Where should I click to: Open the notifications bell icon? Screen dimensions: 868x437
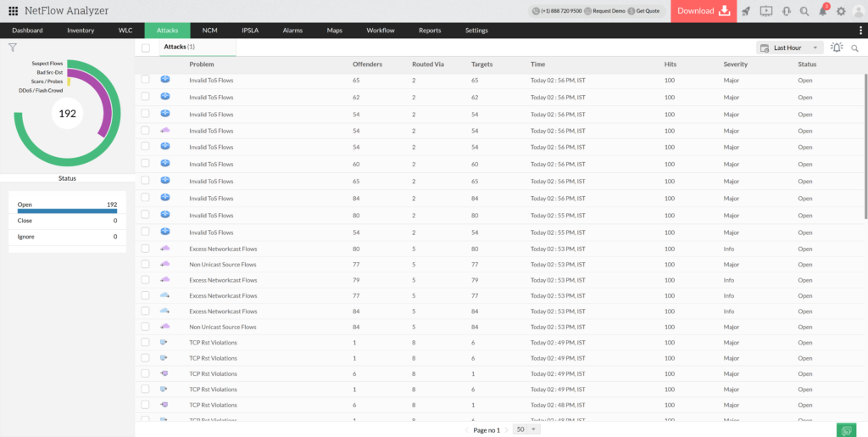point(822,11)
